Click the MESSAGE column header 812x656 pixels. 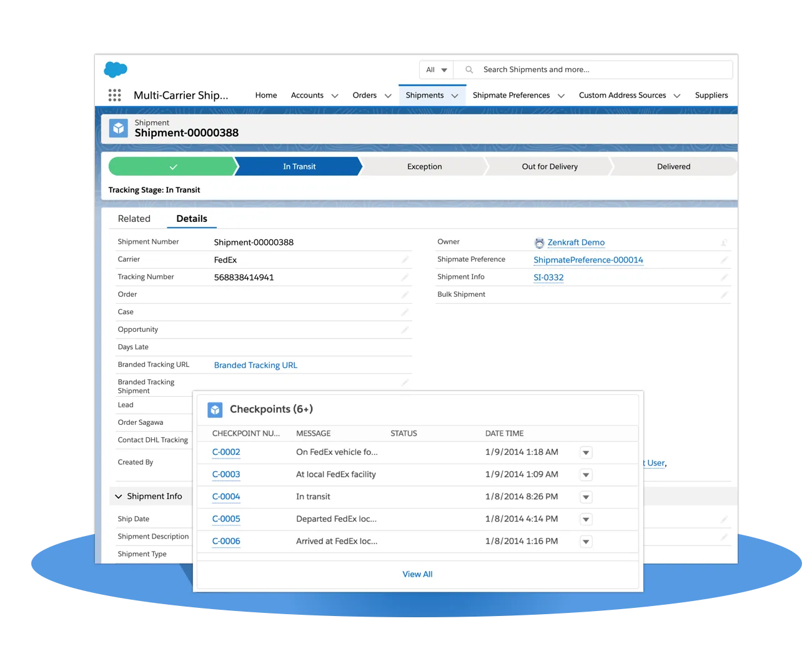pos(314,434)
